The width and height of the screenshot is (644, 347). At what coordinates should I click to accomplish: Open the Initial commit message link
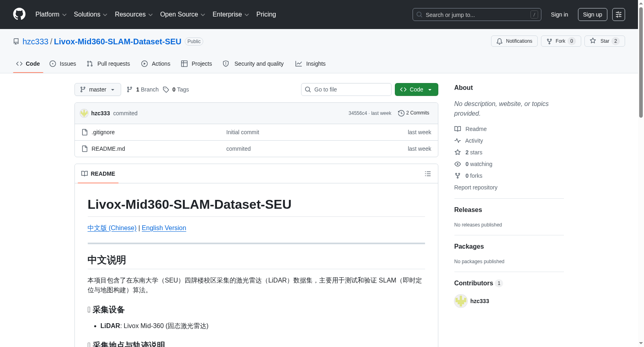[x=243, y=132]
